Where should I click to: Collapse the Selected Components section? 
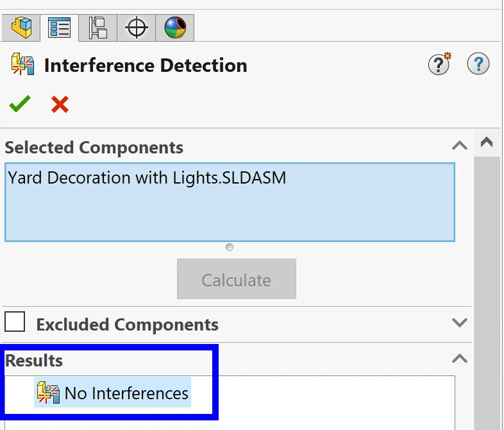[x=460, y=146]
